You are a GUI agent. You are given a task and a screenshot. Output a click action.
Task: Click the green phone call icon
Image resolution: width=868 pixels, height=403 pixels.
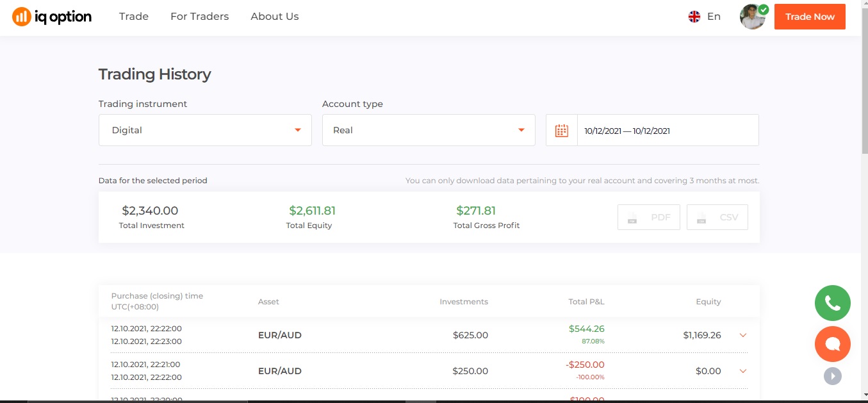[832, 303]
